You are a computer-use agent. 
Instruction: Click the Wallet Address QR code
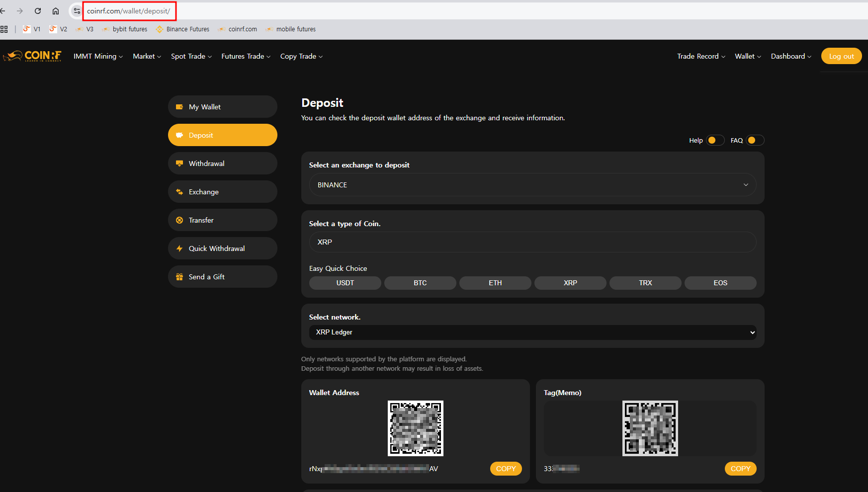415,428
